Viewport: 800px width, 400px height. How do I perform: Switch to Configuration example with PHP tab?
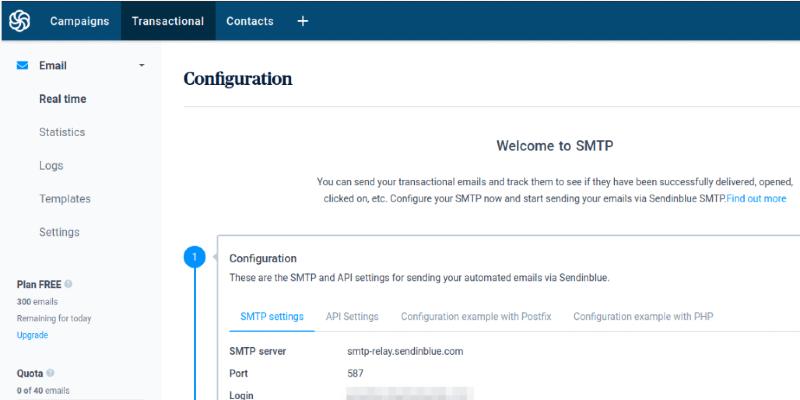point(643,316)
